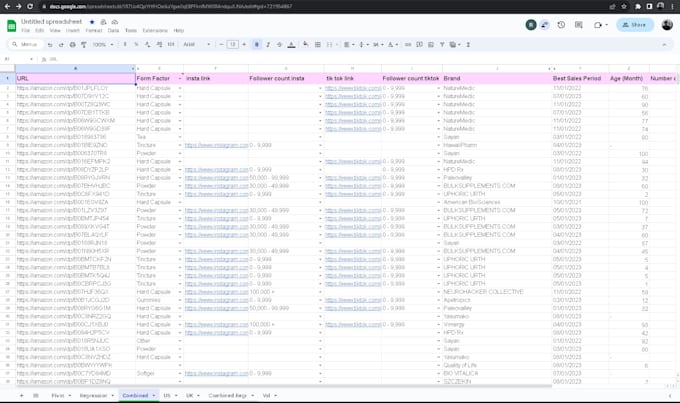Image resolution: width=680 pixels, height=403 pixels.
Task: Open version history clock icon
Action: [561, 25]
